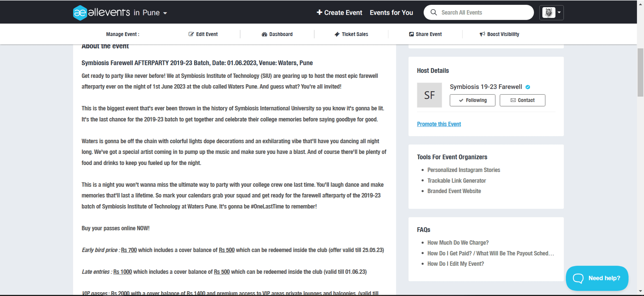Viewport: 644px width, 296px height.
Task: Open the Dashboard tab
Action: click(277, 34)
